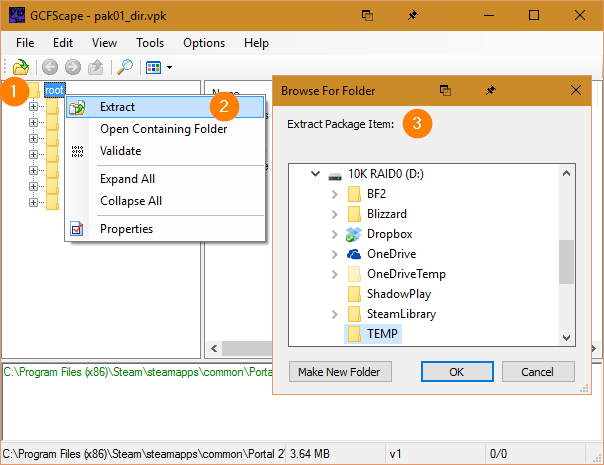Expand the Blizzard folder node
Screen dimensions: 604x465
334,214
